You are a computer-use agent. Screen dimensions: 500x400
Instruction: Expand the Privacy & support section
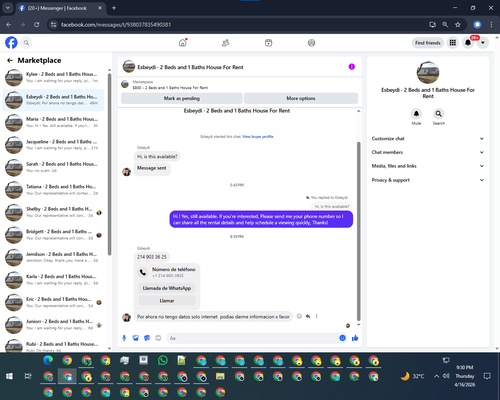[428, 180]
